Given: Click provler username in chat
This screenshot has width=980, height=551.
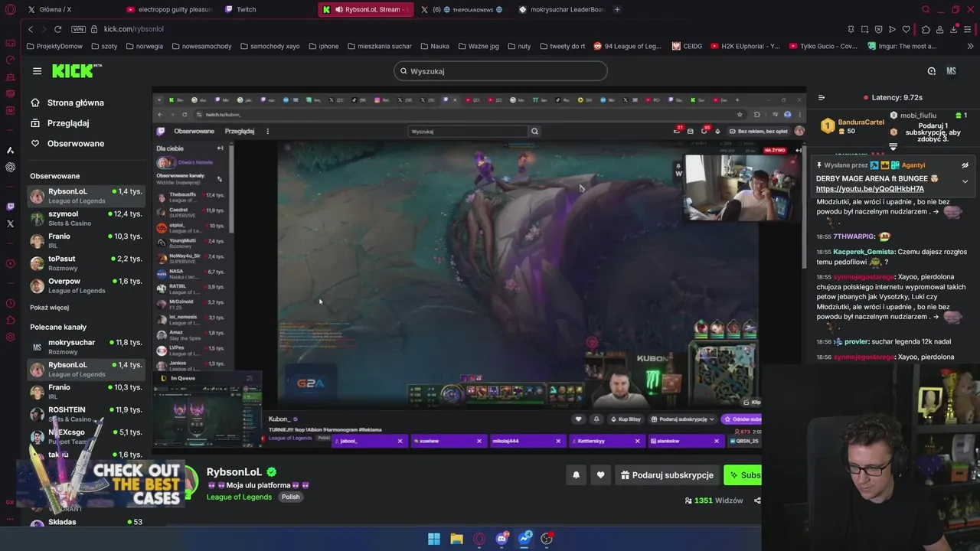Looking at the screenshot, I should [856, 341].
